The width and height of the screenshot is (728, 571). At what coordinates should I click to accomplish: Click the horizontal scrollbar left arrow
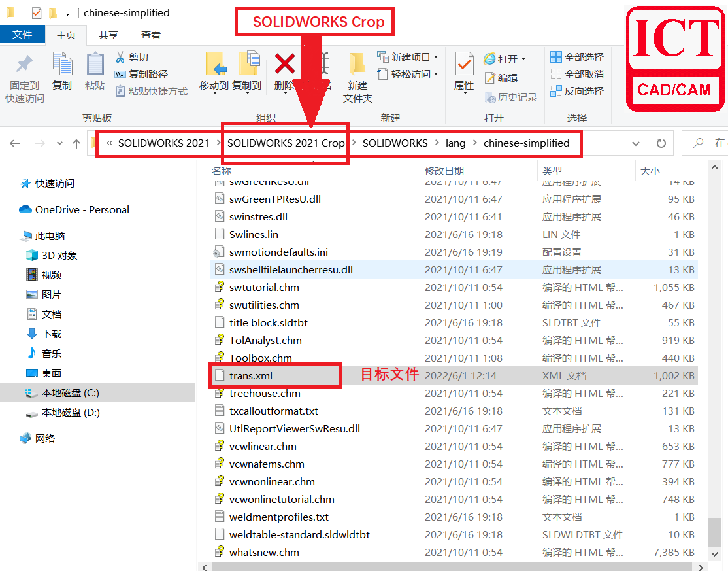205,567
